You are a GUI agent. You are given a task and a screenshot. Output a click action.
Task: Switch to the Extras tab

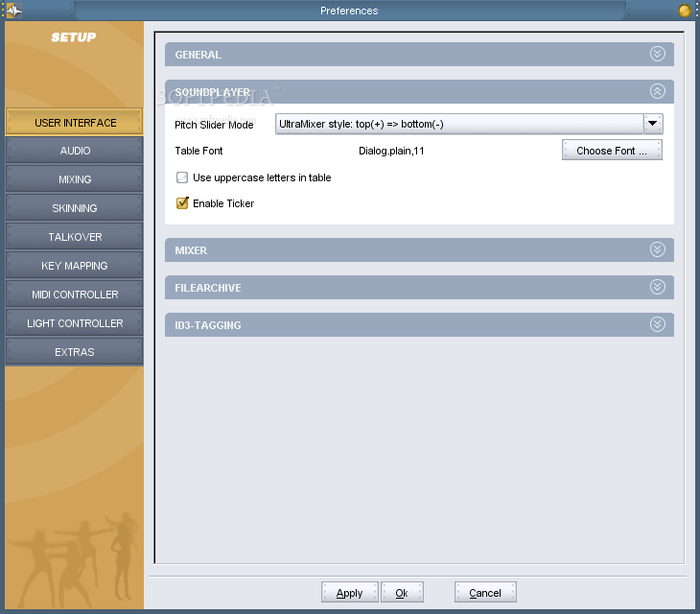pyautogui.click(x=74, y=352)
